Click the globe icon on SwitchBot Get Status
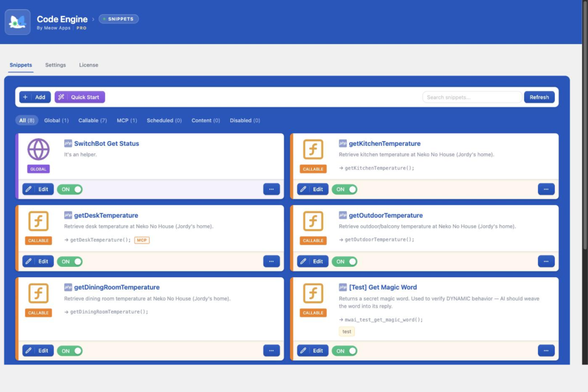Viewport: 588px width, 392px height. 38,149
